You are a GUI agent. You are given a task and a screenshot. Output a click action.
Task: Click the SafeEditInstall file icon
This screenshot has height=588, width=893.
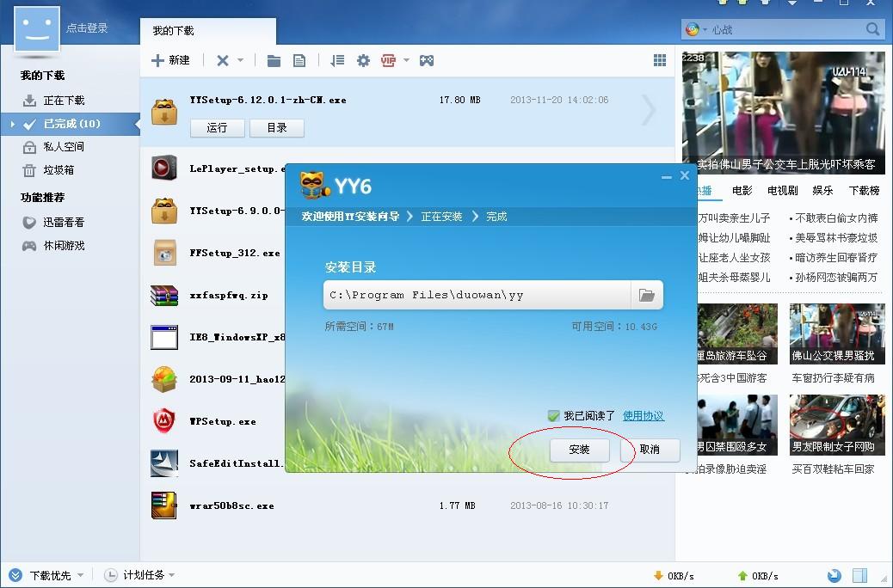pyautogui.click(x=164, y=463)
